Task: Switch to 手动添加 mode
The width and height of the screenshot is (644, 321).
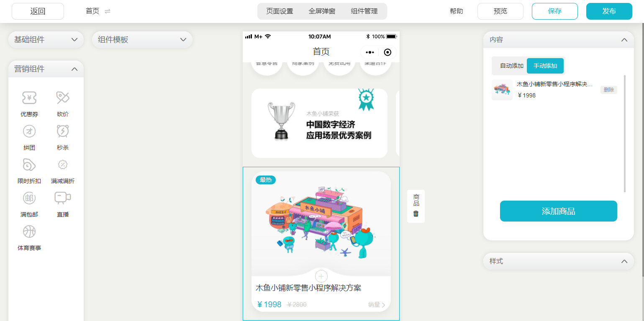Action: pos(545,66)
